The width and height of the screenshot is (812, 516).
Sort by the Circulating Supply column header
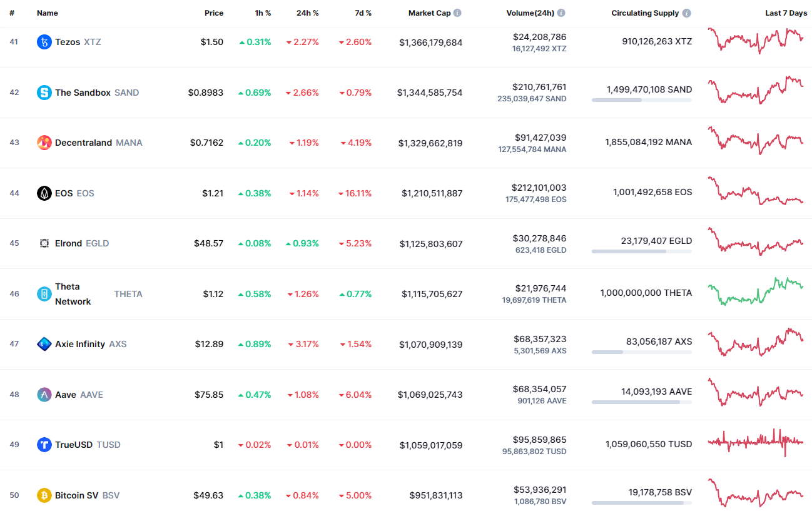645,13
